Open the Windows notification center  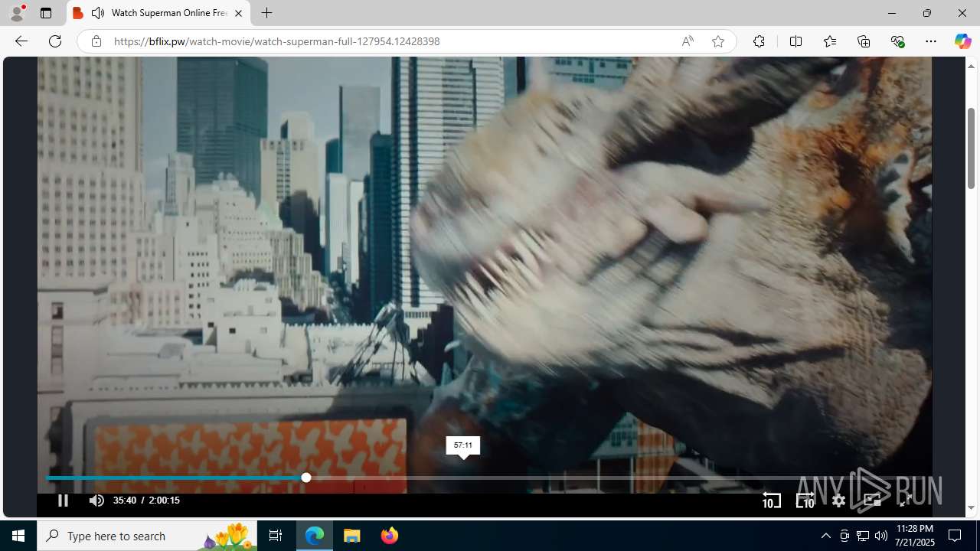955,536
